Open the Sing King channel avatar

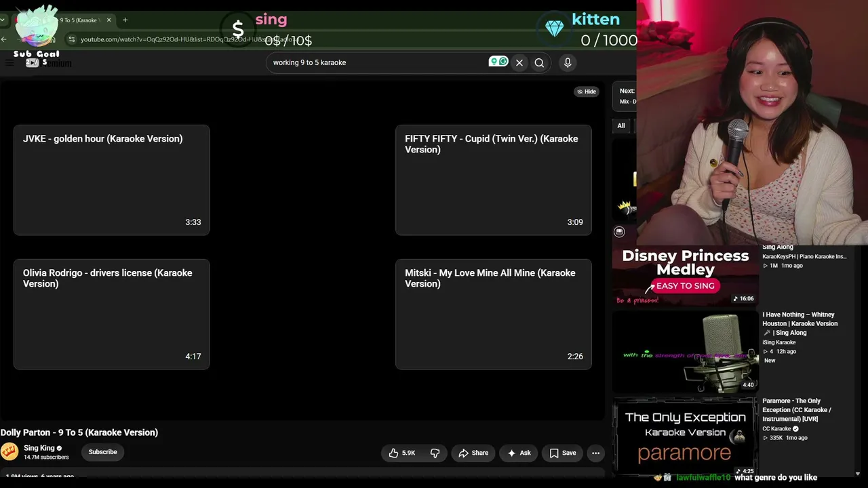click(x=9, y=452)
